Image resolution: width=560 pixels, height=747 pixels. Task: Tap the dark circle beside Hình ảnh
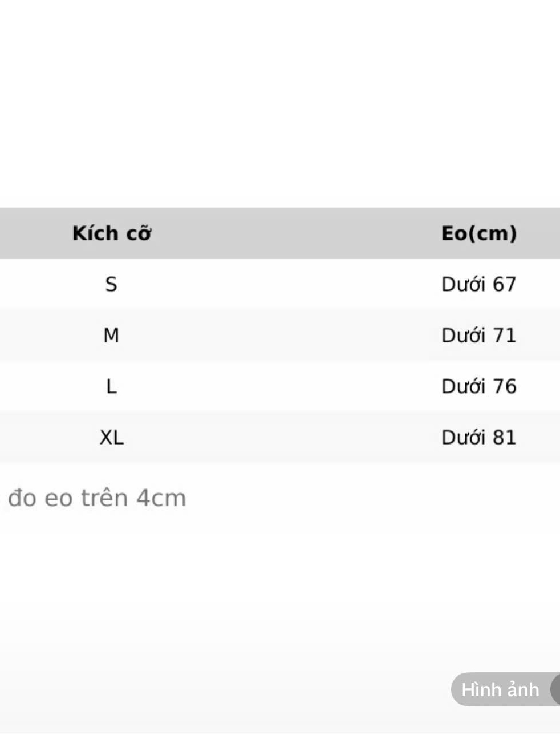pyautogui.click(x=555, y=689)
